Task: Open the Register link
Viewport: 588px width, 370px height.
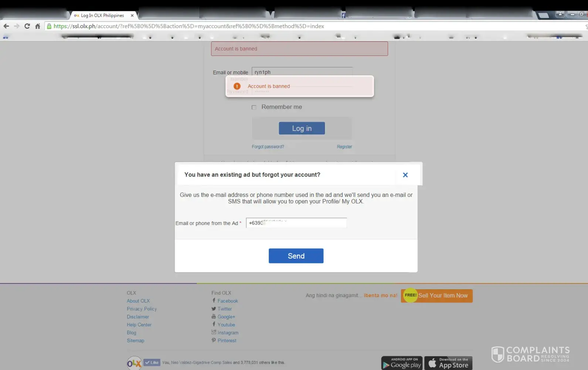Action: pyautogui.click(x=344, y=147)
